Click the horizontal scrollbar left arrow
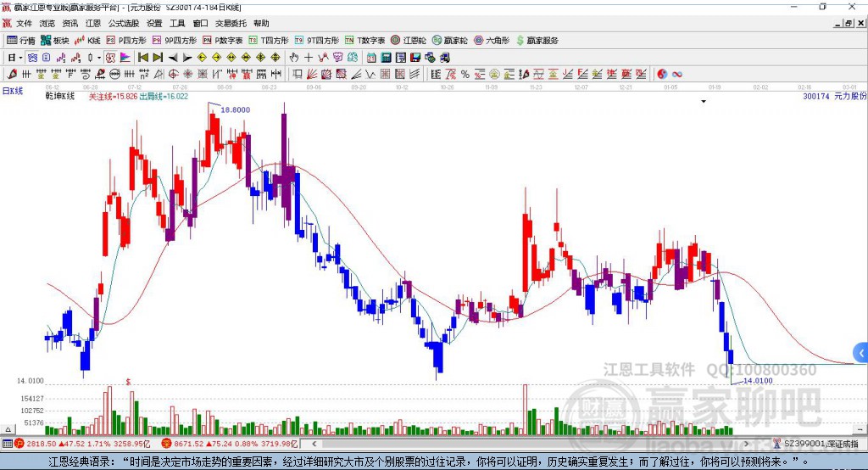The image size is (868, 470). 314,444
